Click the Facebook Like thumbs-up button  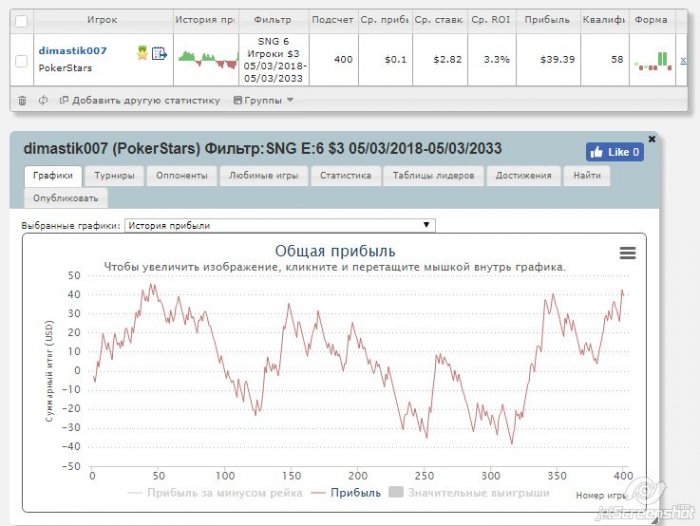click(x=614, y=152)
